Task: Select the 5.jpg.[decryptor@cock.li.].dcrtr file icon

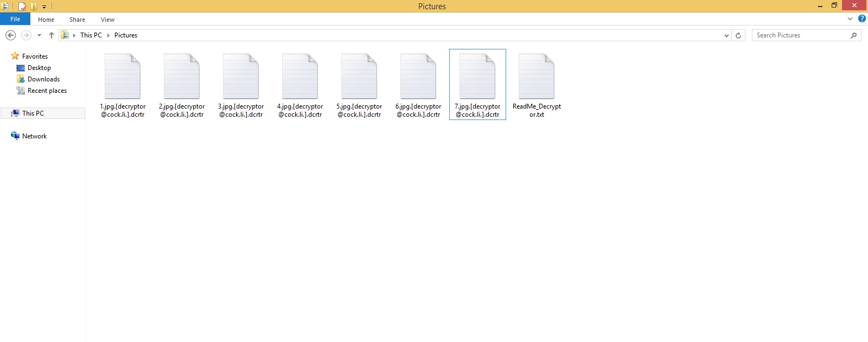Action: [x=359, y=76]
